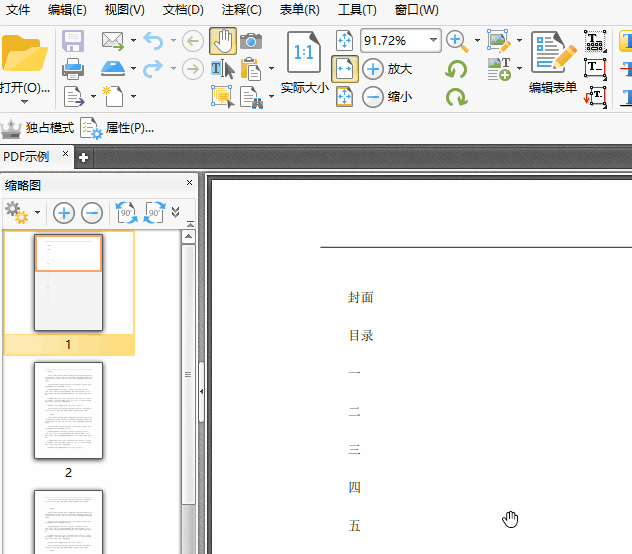Image resolution: width=632 pixels, height=554 pixels.
Task: Select the Zoom magnifier tool
Action: coord(457,41)
